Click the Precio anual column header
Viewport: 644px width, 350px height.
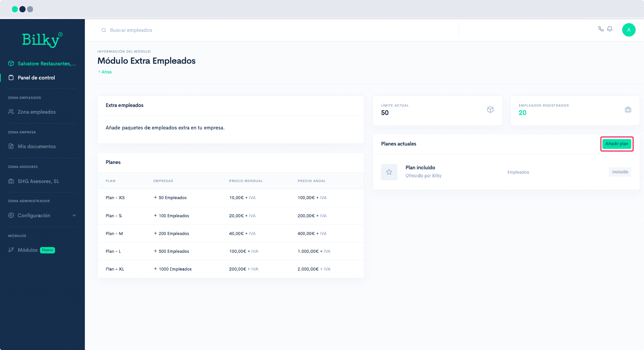[x=312, y=181]
